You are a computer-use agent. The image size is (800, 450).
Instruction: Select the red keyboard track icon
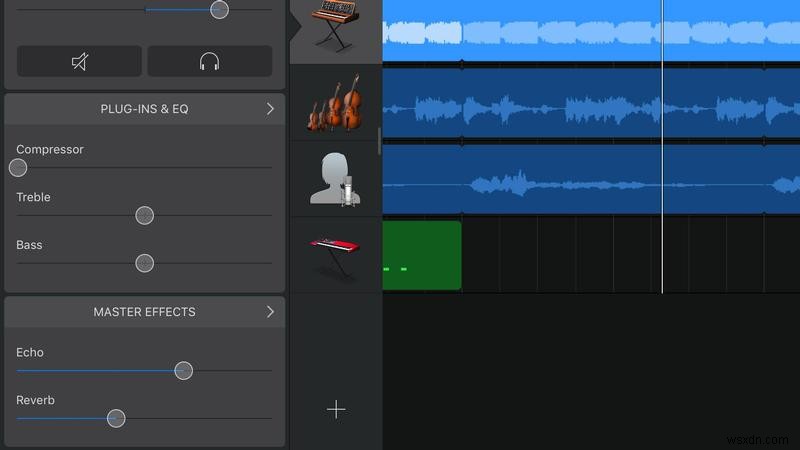[x=335, y=257]
